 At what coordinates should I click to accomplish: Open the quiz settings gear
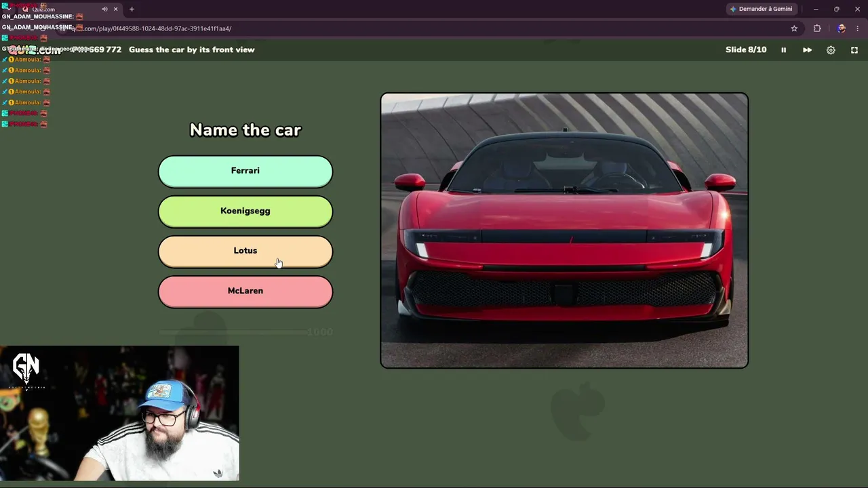(x=831, y=49)
